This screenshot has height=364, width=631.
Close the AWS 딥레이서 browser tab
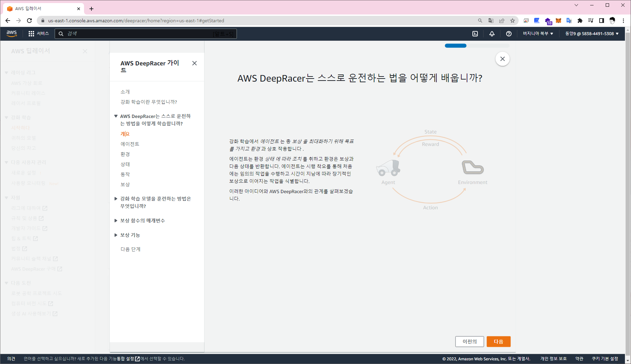(x=79, y=9)
